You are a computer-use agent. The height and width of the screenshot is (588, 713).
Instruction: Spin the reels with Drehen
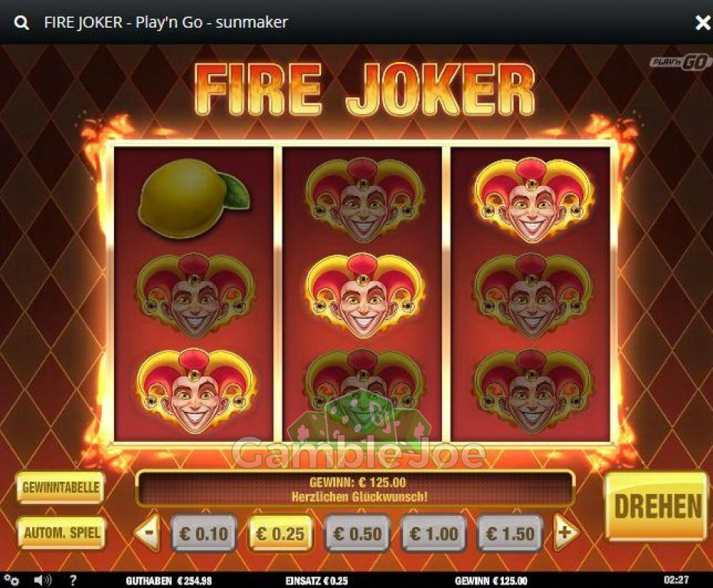[x=657, y=506]
